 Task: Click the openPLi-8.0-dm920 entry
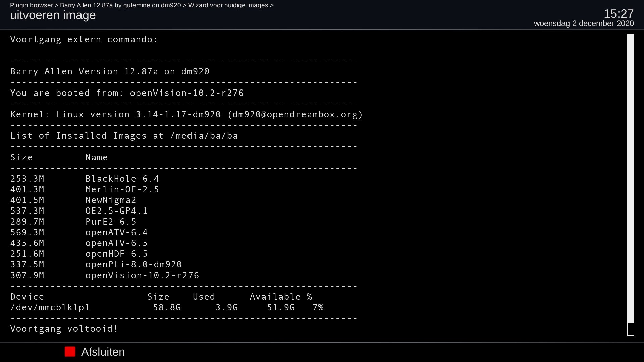pyautogui.click(x=133, y=264)
